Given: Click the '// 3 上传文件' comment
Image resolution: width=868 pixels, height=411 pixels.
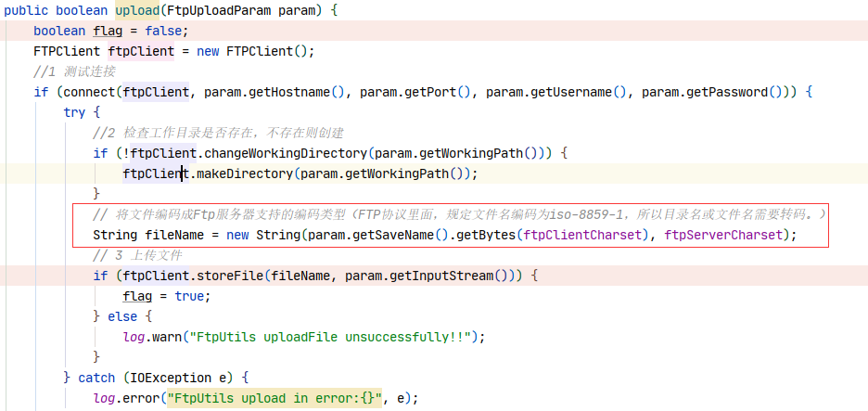Looking at the screenshot, I should pos(137,255).
